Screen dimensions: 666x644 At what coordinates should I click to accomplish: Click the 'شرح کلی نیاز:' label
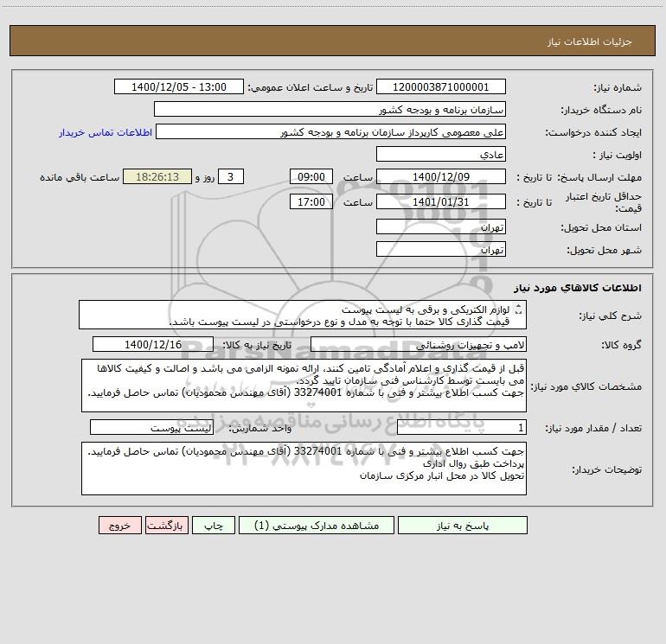point(610,316)
